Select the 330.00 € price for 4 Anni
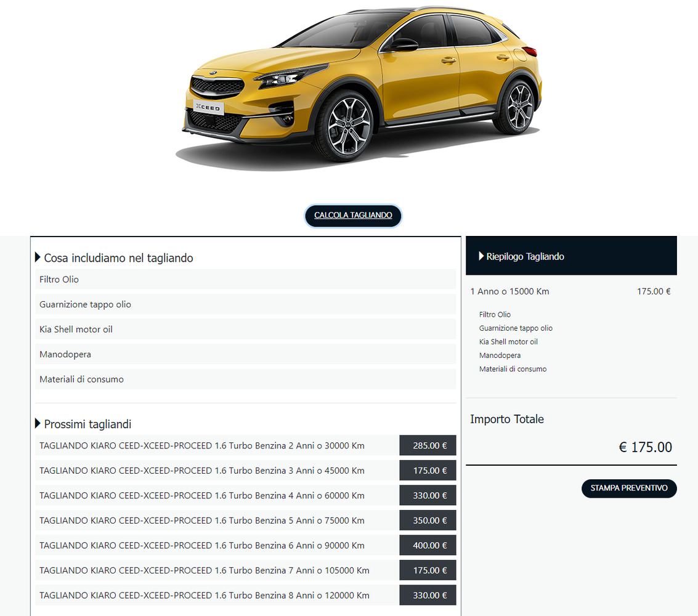The image size is (698, 616). pyautogui.click(x=428, y=495)
